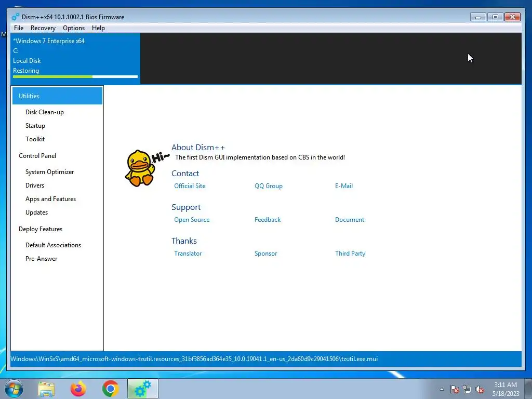
Task: Click the Dism++ taskbar button
Action: point(143,389)
